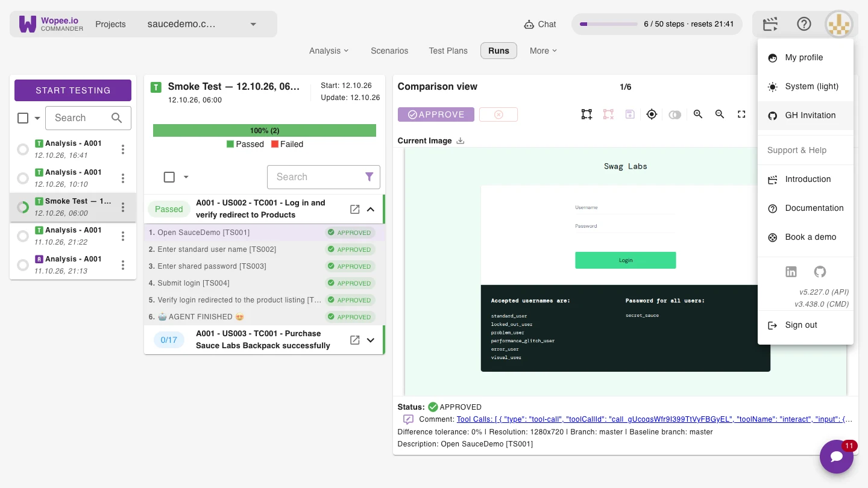Select My profile from the user menu
Screen dimensions: 868x488
805,57
